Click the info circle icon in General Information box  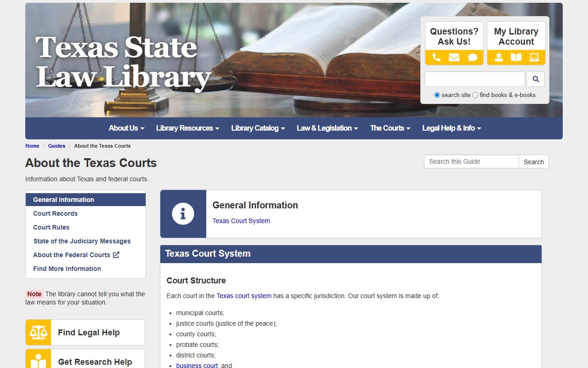(x=183, y=214)
